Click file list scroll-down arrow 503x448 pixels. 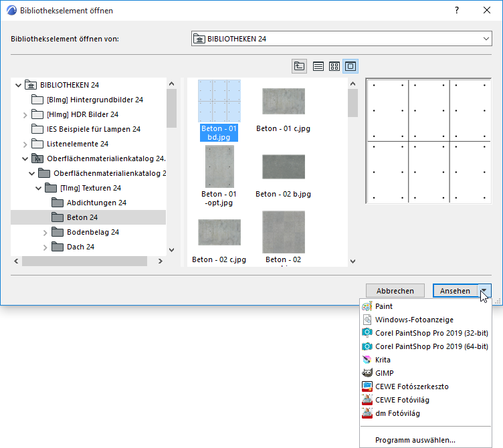coord(353,261)
